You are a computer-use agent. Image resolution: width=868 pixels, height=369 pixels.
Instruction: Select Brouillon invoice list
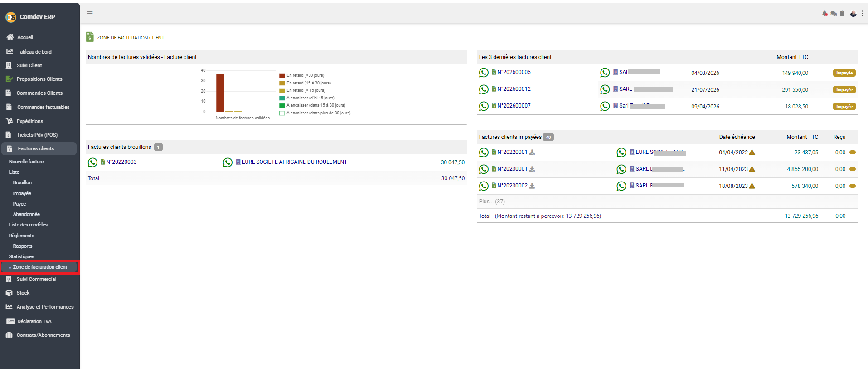22,182
